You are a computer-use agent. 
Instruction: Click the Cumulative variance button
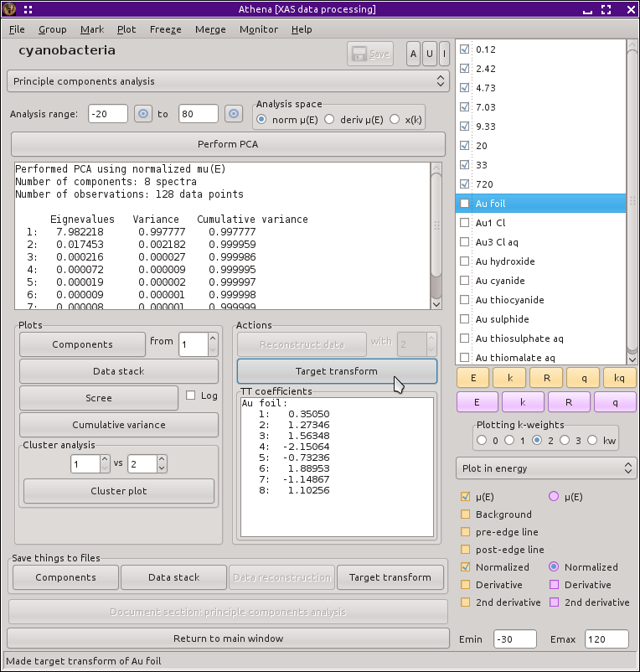pyautogui.click(x=119, y=425)
